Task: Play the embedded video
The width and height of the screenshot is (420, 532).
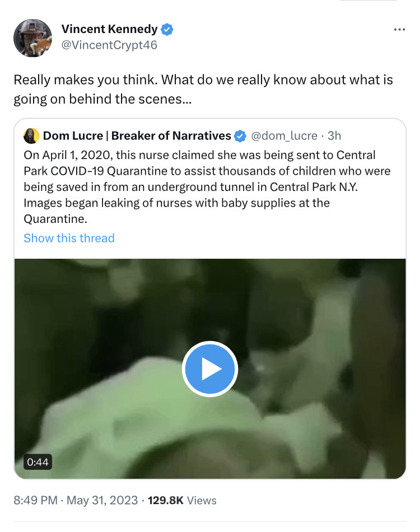Action: point(210,369)
